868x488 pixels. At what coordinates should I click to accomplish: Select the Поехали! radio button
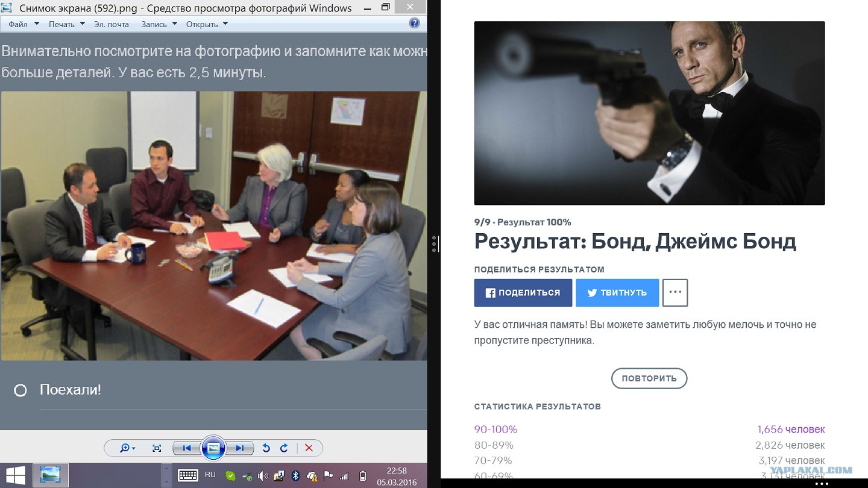tap(20, 390)
